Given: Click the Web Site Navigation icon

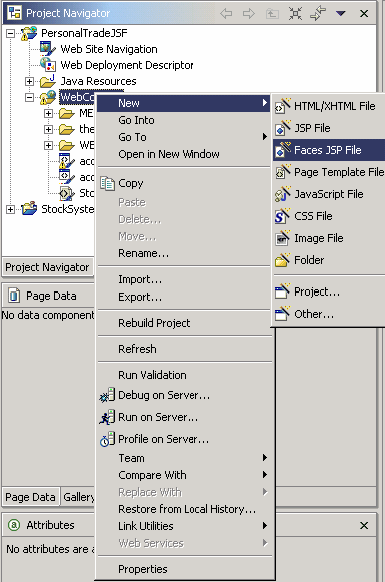Looking at the screenshot, I should point(48,49).
